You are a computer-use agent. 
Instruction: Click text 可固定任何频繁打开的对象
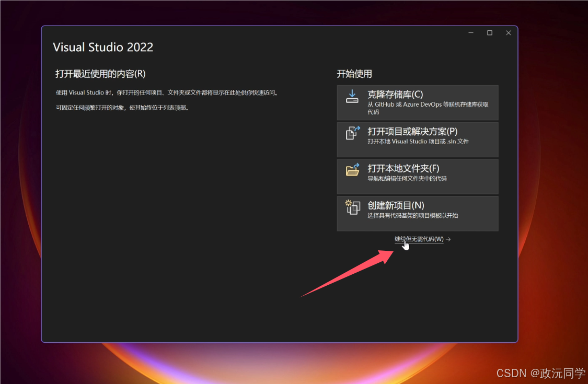pyautogui.click(x=89, y=108)
